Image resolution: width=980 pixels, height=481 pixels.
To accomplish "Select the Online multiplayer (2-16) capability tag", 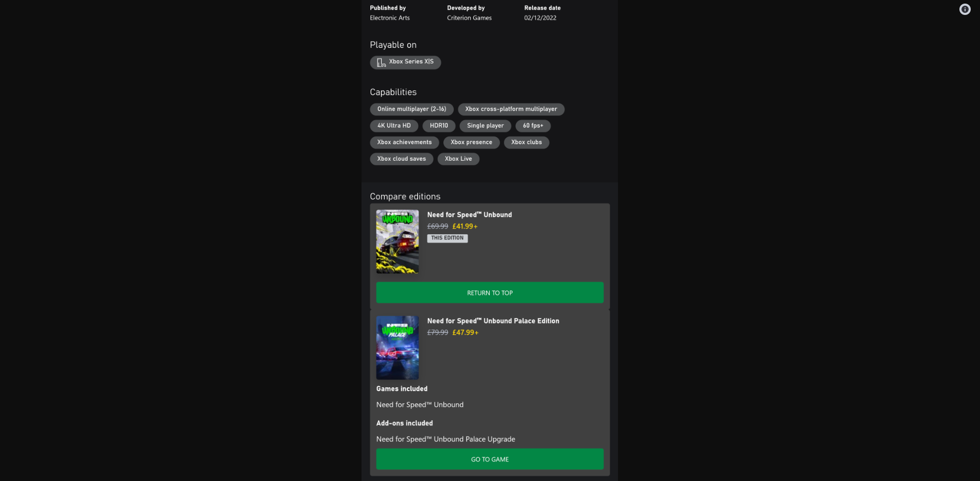I will click(x=411, y=109).
